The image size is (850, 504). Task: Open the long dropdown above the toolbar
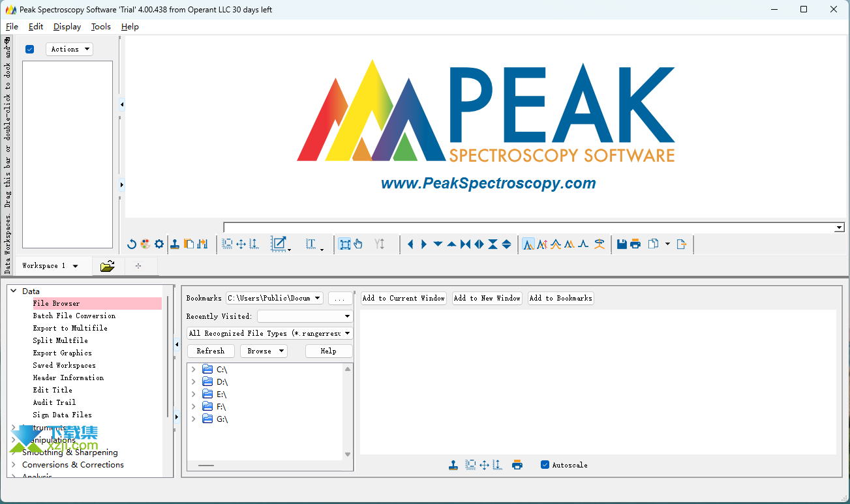click(x=534, y=228)
